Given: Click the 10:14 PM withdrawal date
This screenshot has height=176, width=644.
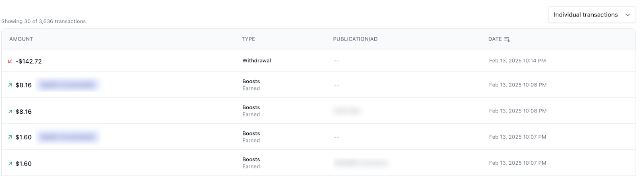Looking at the screenshot, I should tap(517, 61).
